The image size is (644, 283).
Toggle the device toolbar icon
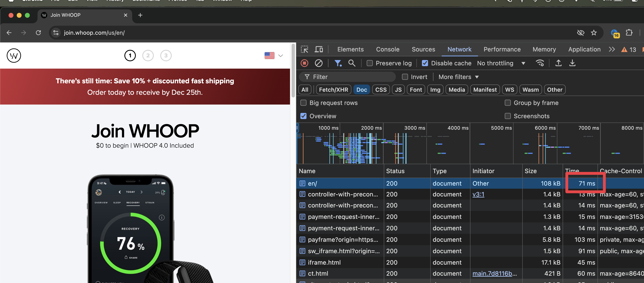pos(319,49)
